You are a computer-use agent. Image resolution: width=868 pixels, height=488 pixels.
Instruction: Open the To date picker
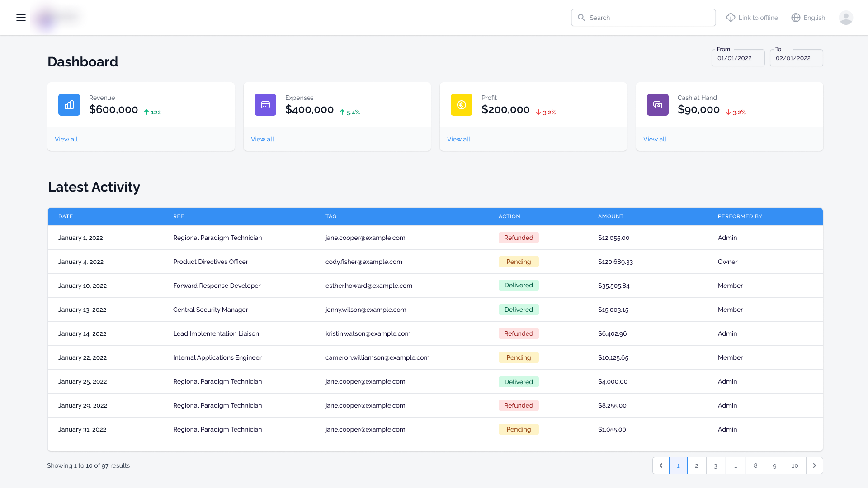796,58
